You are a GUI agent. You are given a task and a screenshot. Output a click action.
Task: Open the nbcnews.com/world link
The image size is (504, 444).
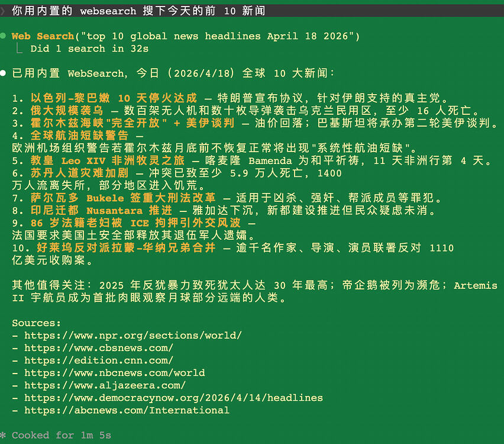pos(114,373)
